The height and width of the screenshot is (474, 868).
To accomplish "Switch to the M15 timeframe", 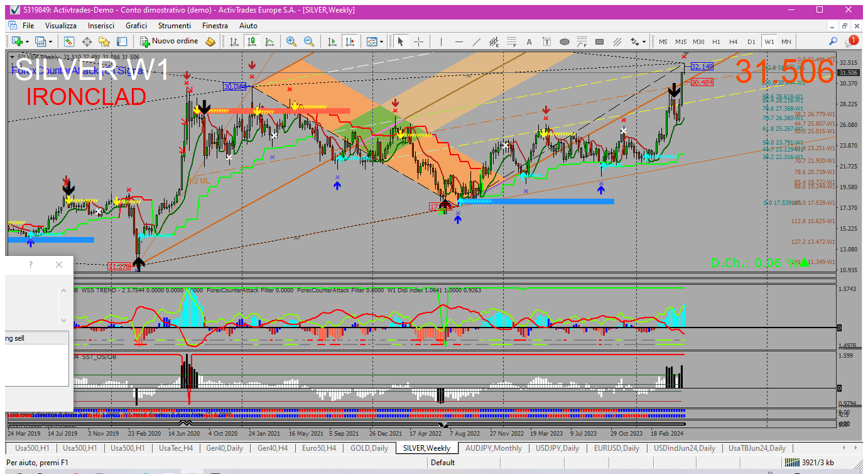I will tap(681, 41).
